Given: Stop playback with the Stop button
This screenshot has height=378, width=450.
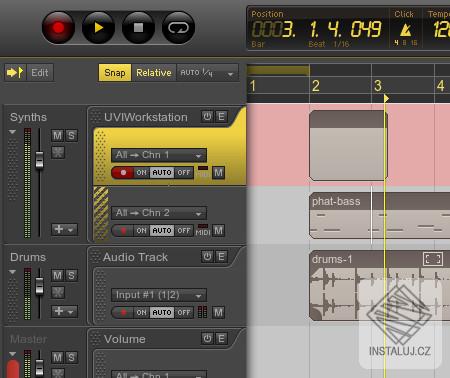Looking at the screenshot, I should (x=138, y=28).
